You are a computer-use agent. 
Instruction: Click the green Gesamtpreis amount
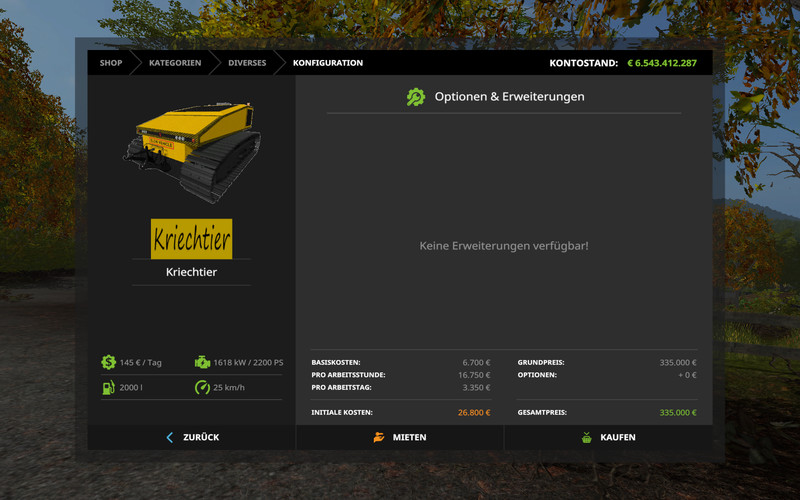[x=677, y=412]
